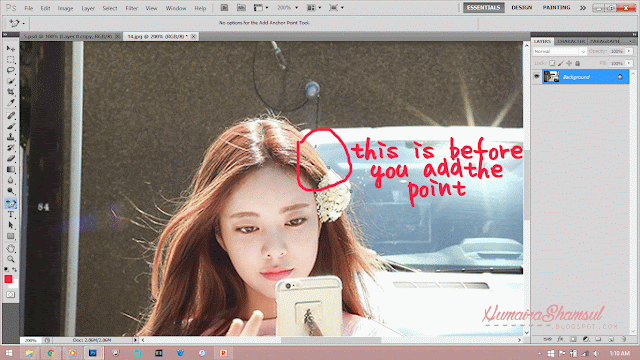The image size is (640, 360).
Task: Click the link layers icon
Action: tap(548, 339)
